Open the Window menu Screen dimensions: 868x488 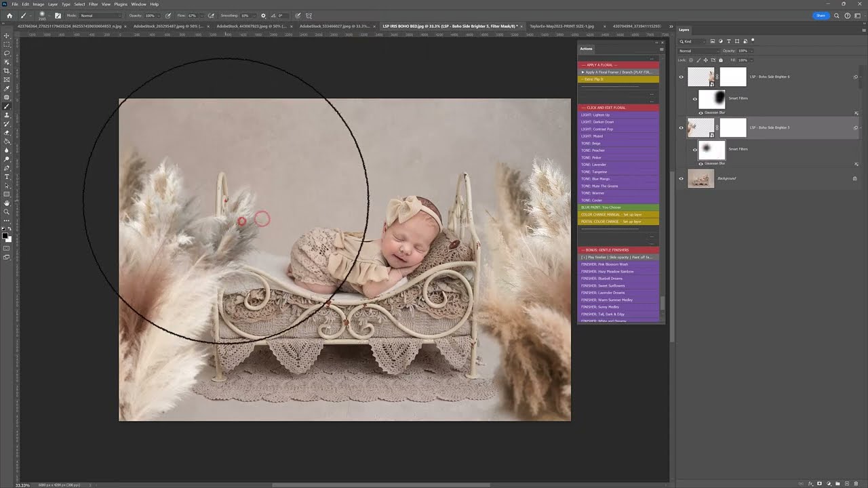point(138,4)
